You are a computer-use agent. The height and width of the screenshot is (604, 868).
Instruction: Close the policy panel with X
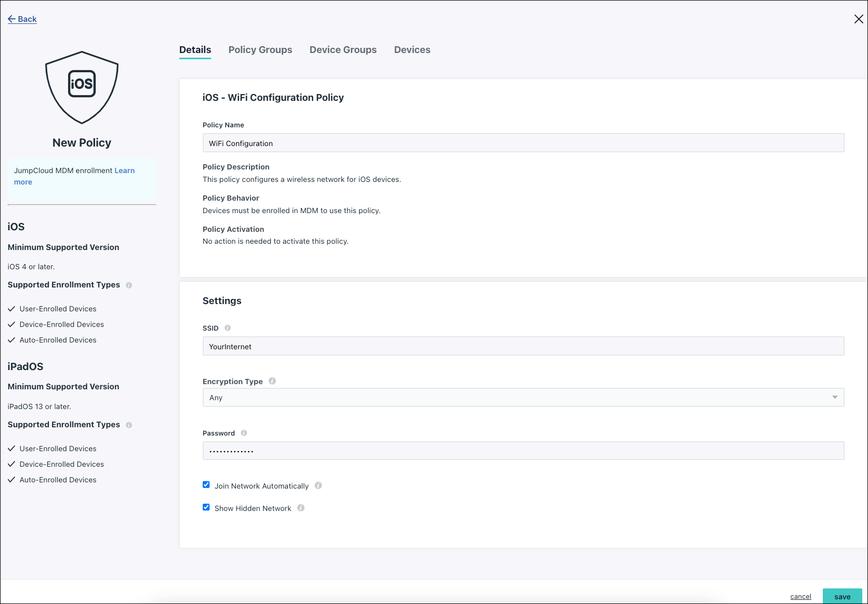(x=859, y=19)
